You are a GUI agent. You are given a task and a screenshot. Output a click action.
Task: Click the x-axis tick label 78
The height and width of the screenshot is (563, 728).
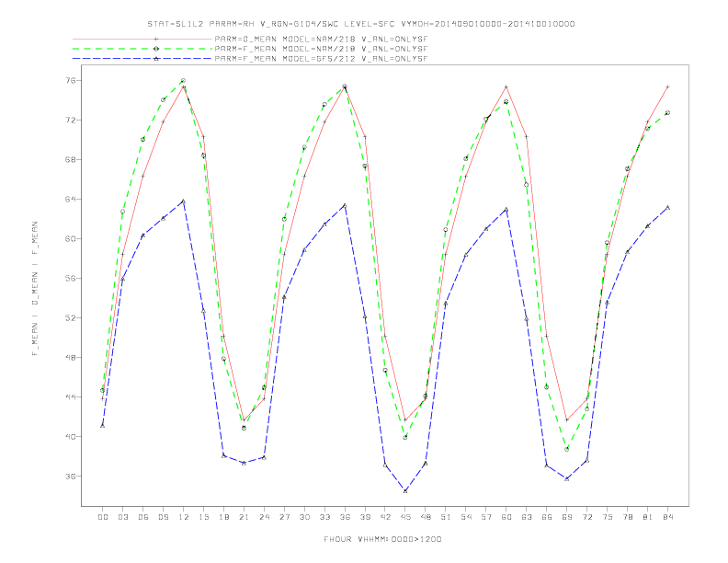[627, 517]
